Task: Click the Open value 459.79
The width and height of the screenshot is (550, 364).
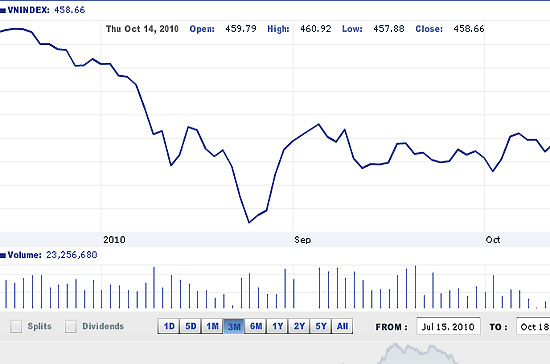Action: coord(241,29)
